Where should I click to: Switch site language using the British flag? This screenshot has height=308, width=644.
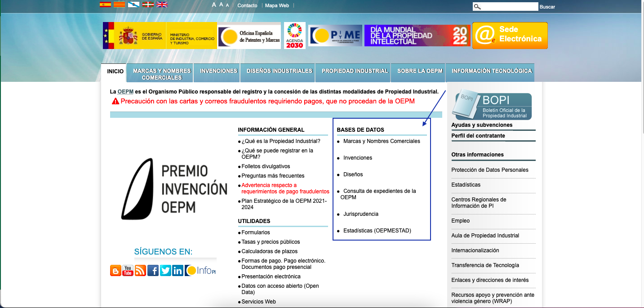[162, 4]
